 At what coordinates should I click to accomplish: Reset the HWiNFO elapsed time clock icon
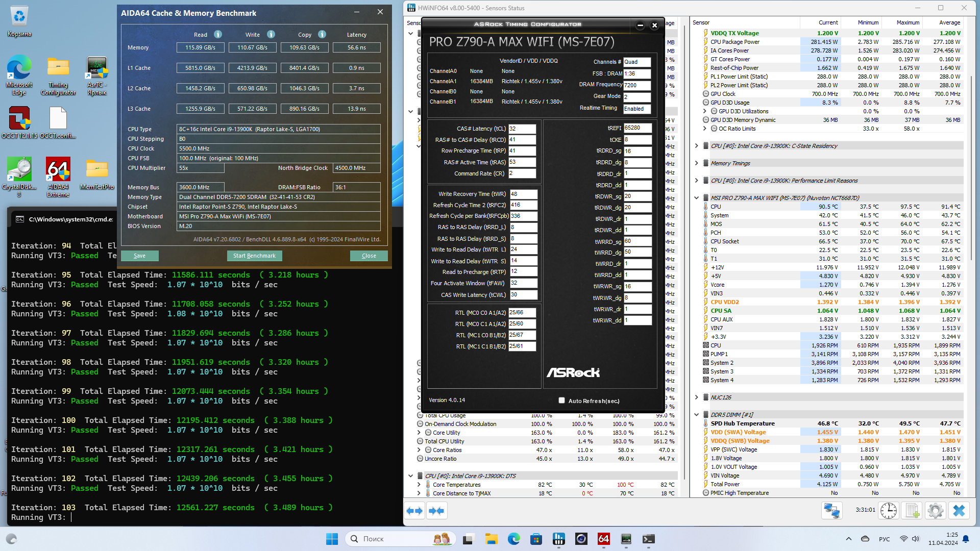click(x=889, y=510)
